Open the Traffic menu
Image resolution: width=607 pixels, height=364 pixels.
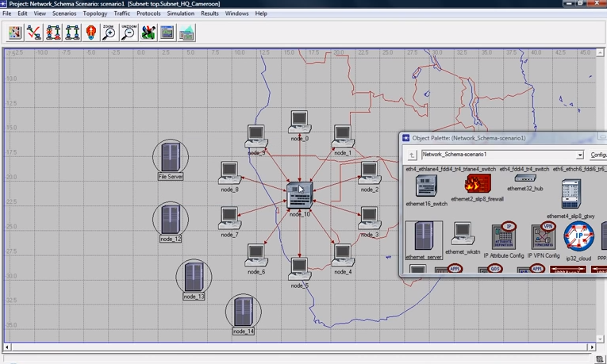click(122, 13)
